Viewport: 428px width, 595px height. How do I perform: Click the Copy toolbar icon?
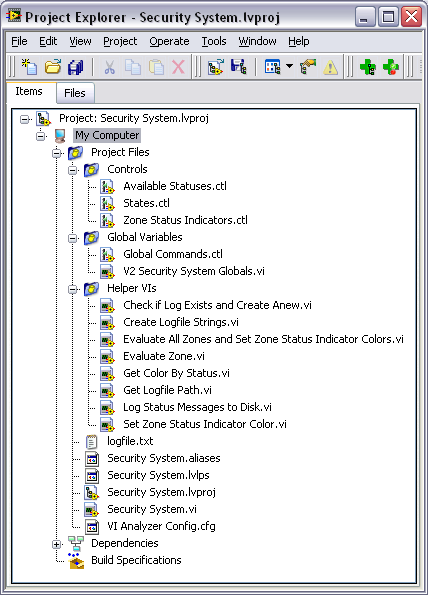(x=133, y=67)
